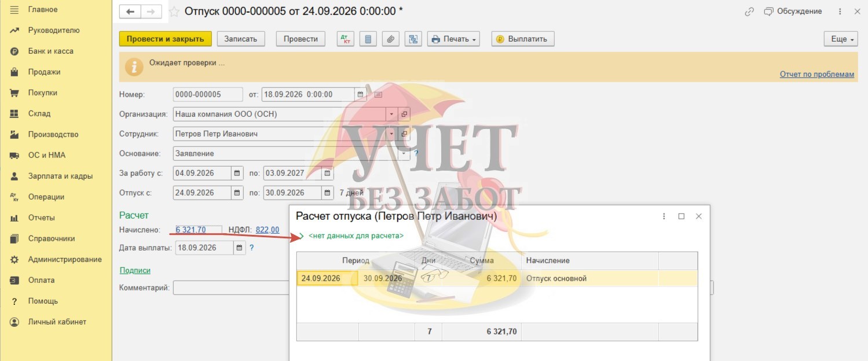
Task: Open the document structure report icon
Action: (413, 39)
